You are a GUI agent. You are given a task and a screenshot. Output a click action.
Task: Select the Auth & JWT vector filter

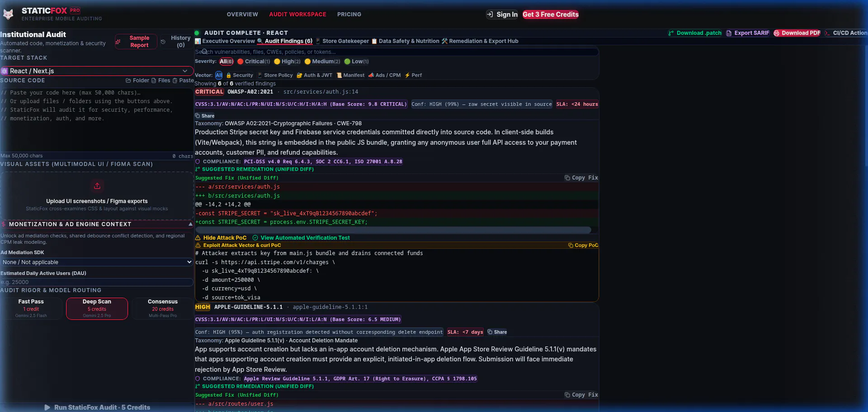click(x=315, y=75)
